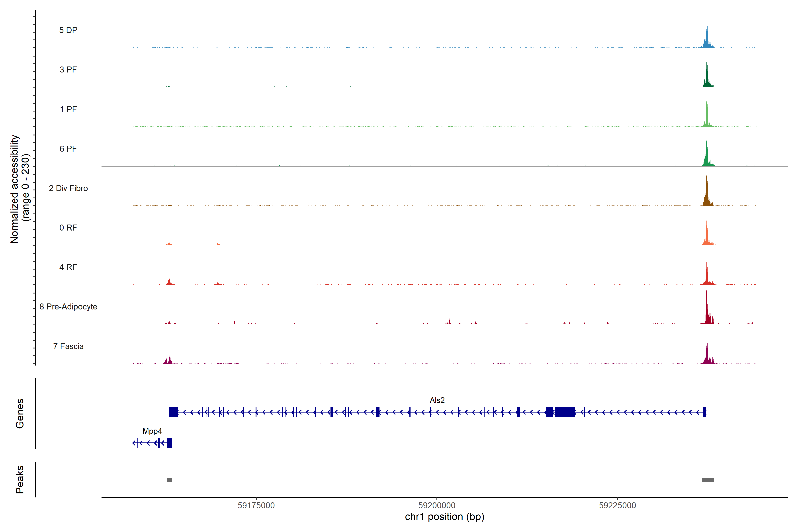Screen dimensions: 798x532
Task: Click the 59175000 axis tick label
Action: (x=256, y=506)
